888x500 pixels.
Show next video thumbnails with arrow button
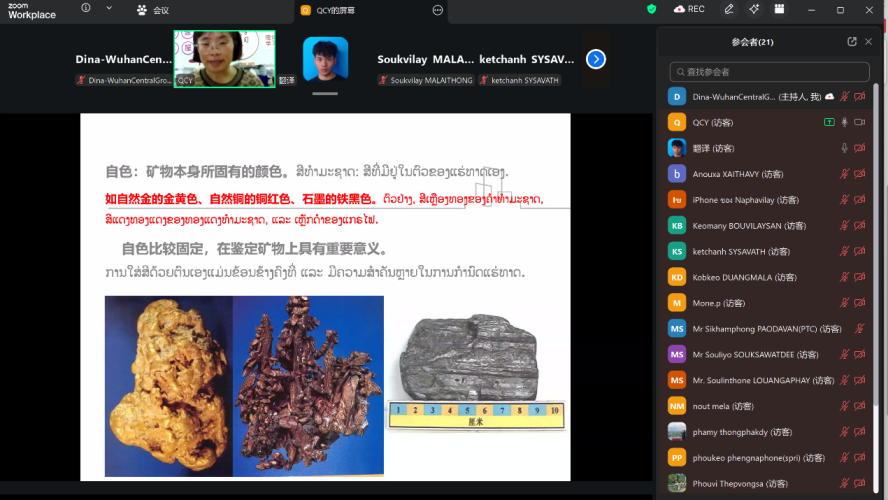(x=596, y=59)
